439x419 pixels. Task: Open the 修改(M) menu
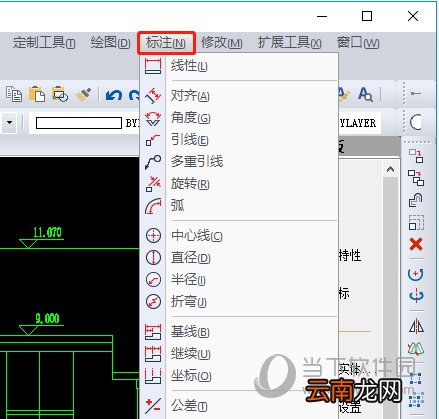(x=222, y=43)
